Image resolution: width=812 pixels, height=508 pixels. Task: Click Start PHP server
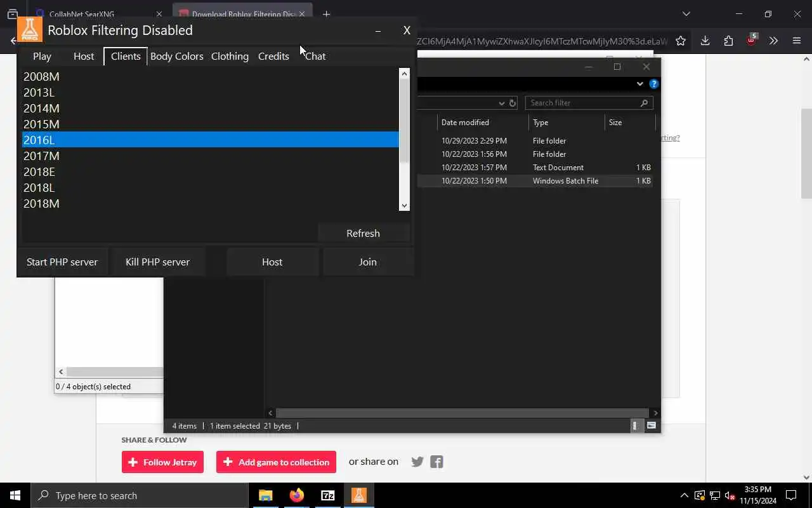[62, 262]
